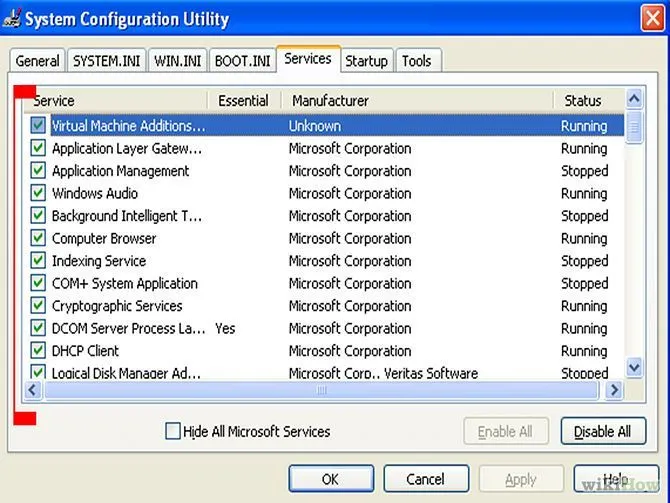Screen dimensions: 670x503
Task: Click the vertical scrollbar up arrow
Action: 634,99
